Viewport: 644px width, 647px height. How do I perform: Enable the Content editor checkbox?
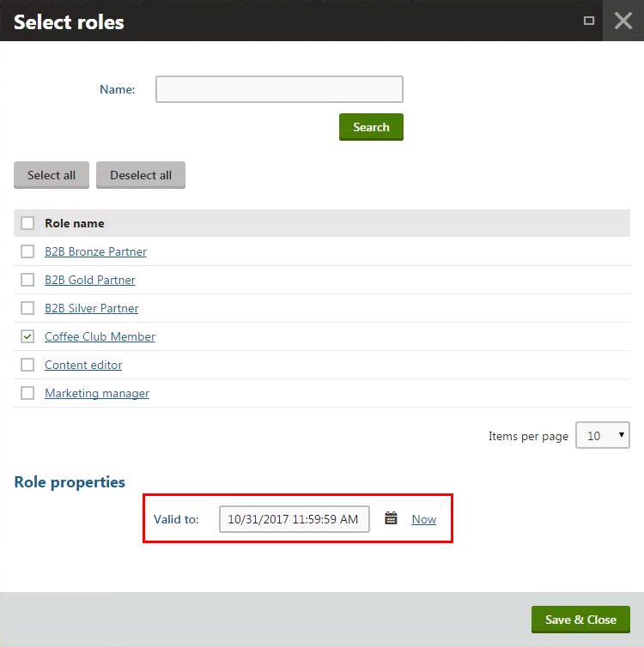27,365
